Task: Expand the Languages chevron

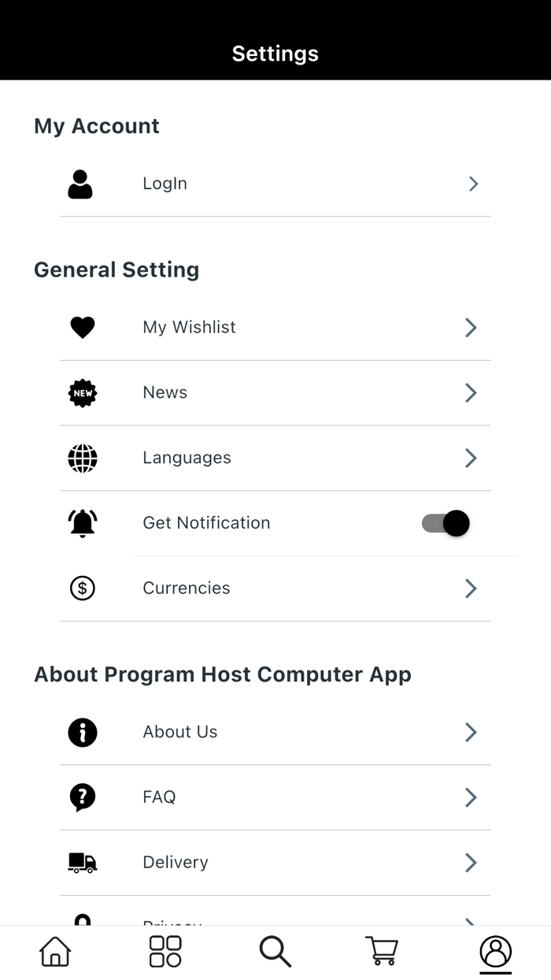Action: 470,458
